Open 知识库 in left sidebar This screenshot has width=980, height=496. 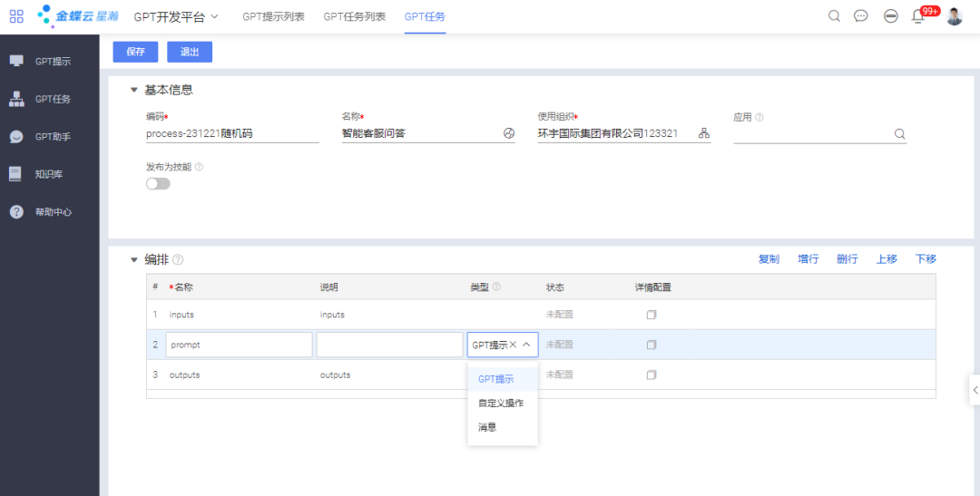click(x=49, y=174)
